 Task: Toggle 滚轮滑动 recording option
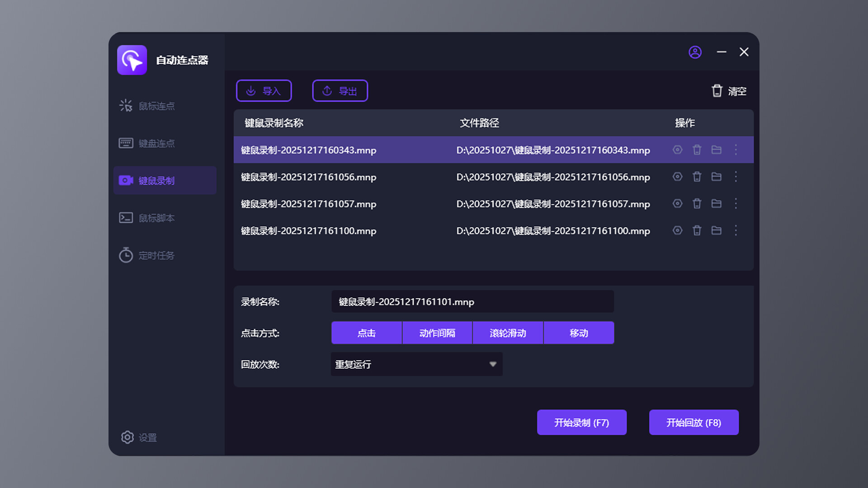pos(508,333)
